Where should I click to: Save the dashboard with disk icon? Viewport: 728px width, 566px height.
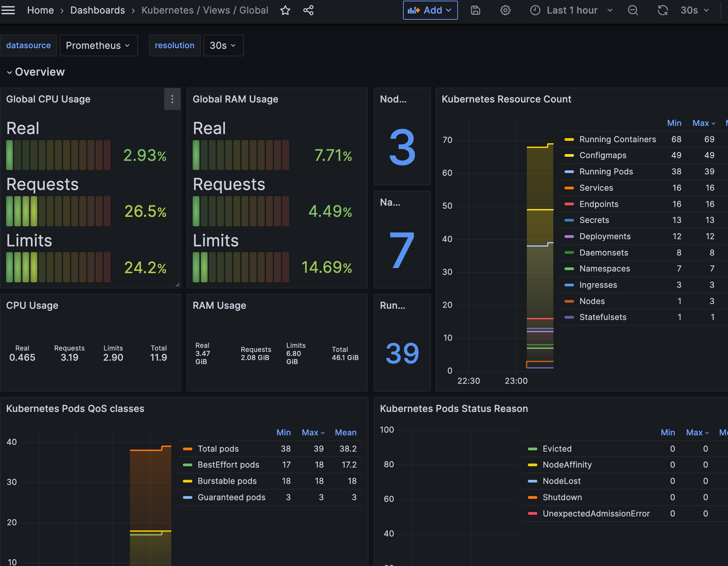click(475, 10)
